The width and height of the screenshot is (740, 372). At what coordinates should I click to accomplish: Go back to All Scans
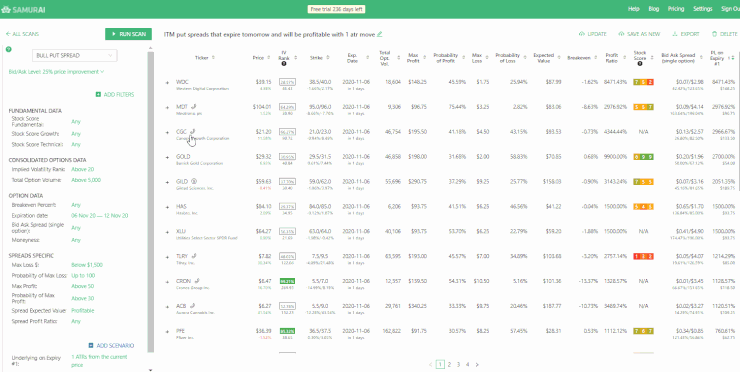22,34
